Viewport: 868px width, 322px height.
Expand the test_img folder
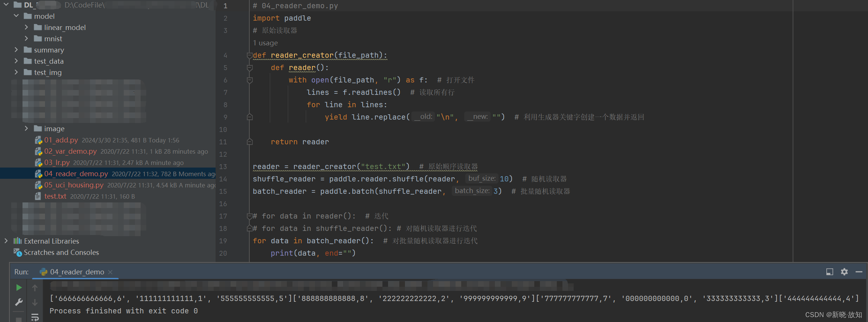click(x=16, y=72)
